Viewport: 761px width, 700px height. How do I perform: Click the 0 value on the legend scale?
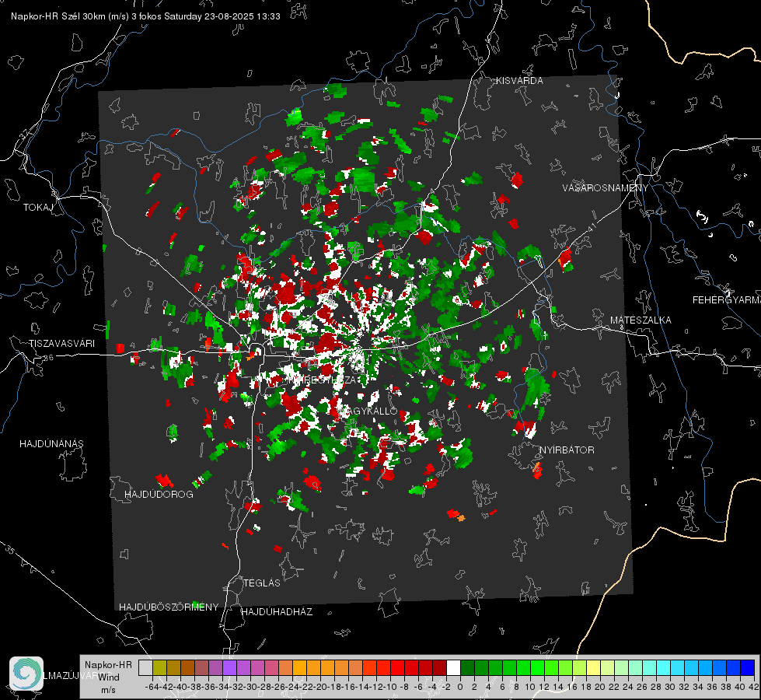[x=460, y=687]
